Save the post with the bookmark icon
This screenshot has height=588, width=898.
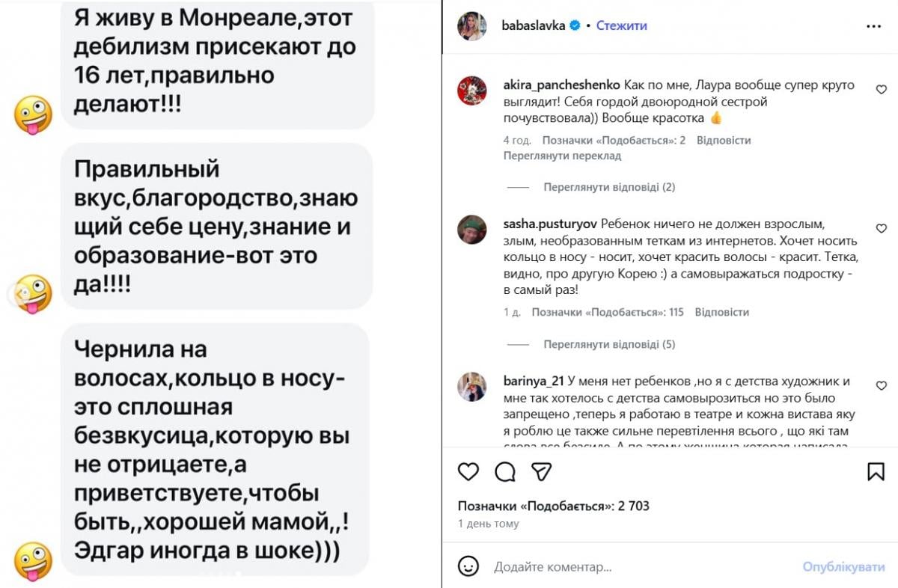[x=874, y=472]
